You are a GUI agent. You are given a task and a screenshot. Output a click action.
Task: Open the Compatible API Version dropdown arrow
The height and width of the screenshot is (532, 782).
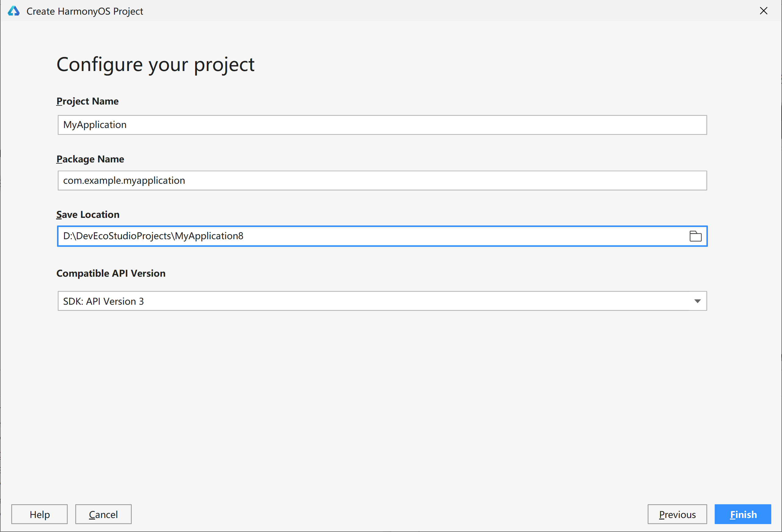point(697,301)
